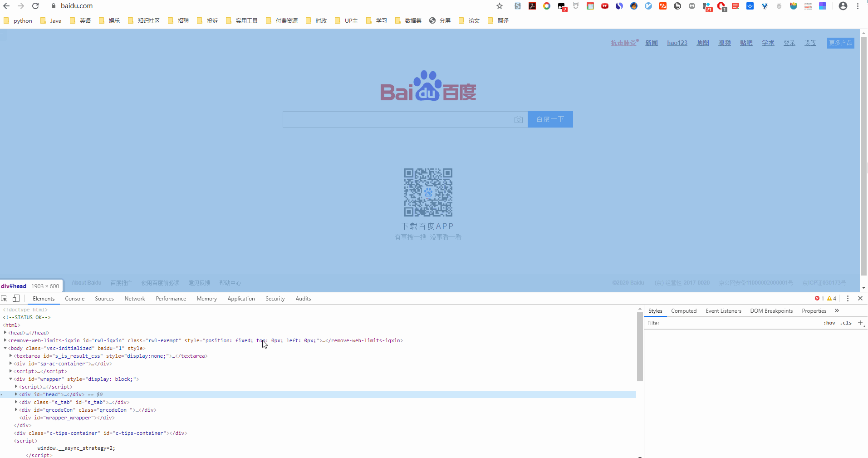The image size is (868, 458).
Task: Open the red YouTube-style extension icon
Action: [605, 6]
